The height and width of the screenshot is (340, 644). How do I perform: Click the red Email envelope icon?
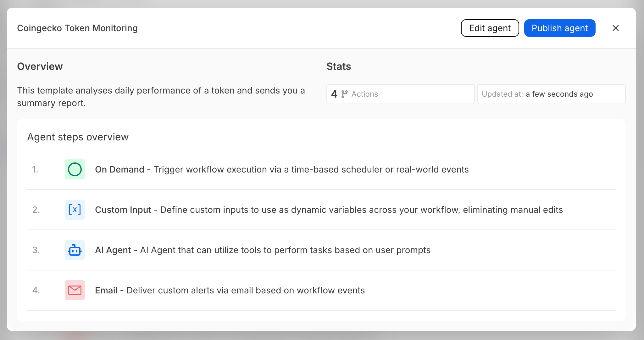pyautogui.click(x=75, y=290)
